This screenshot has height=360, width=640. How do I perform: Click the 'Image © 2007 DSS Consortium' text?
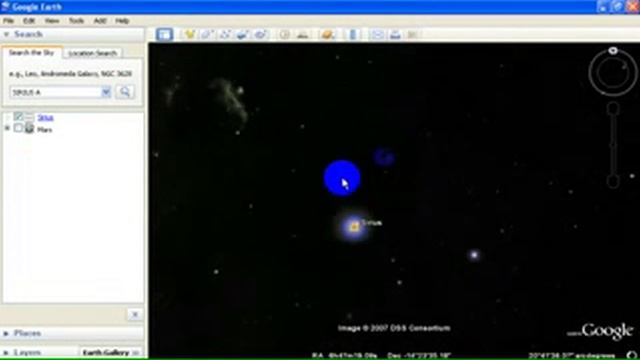394,328
